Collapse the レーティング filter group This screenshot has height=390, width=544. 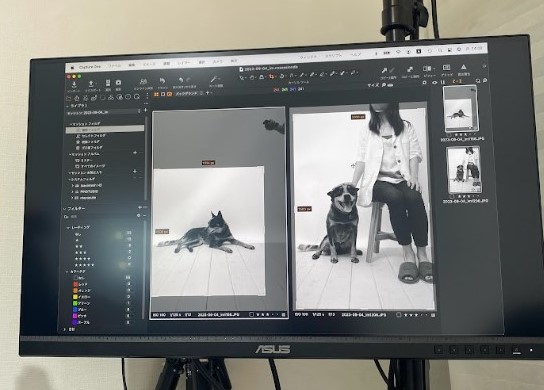(x=68, y=228)
